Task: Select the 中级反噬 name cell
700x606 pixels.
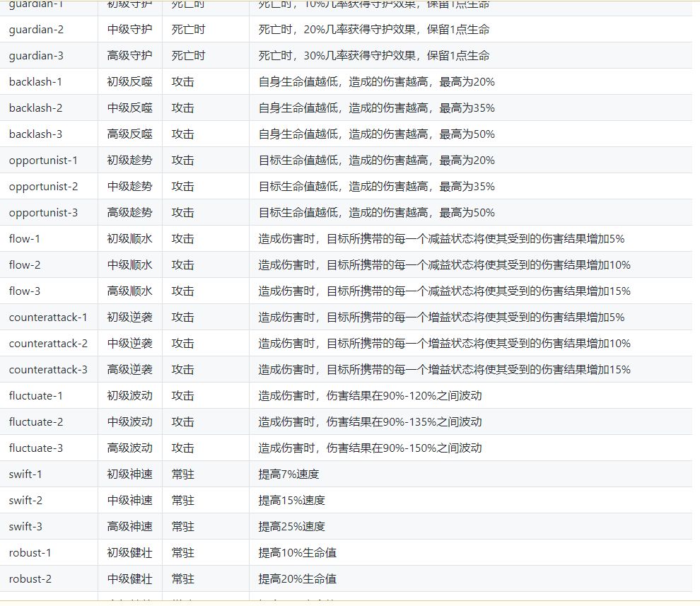Action: [x=130, y=108]
